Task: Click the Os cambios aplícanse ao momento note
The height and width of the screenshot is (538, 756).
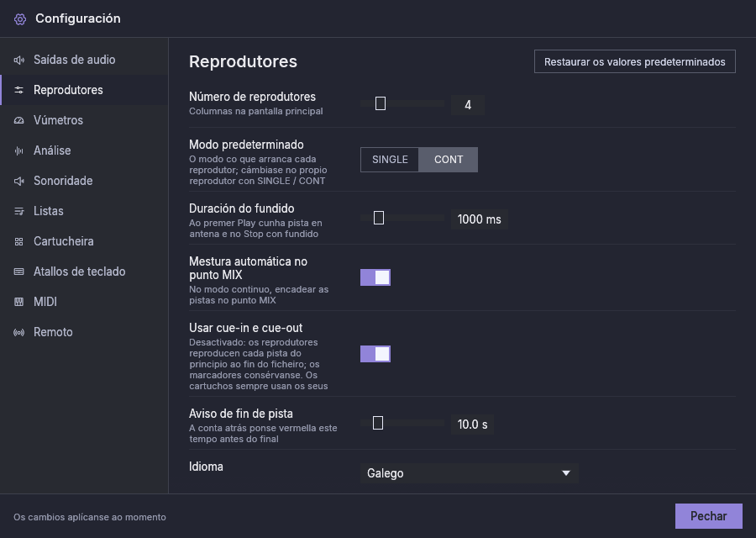Action: pyautogui.click(x=90, y=517)
